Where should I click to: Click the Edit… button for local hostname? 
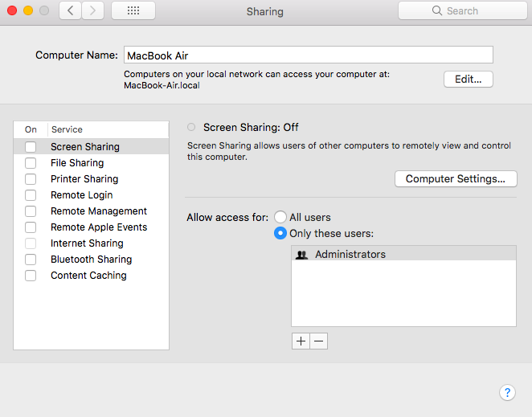click(469, 80)
